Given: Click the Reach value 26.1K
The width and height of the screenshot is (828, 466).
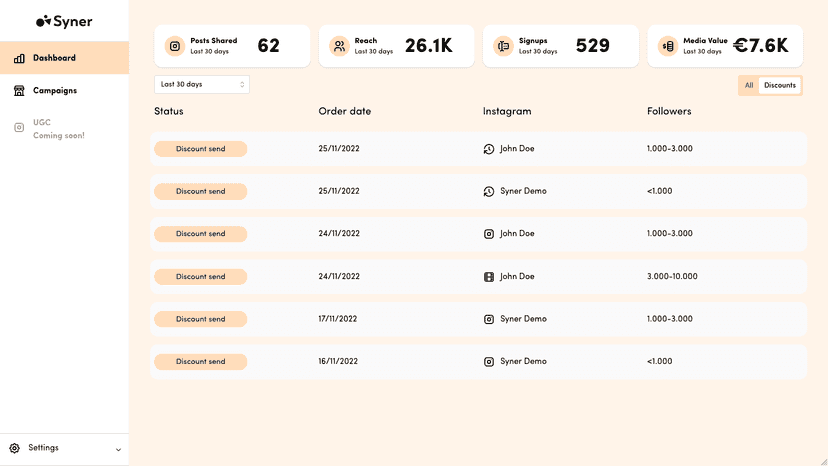Looking at the screenshot, I should (429, 46).
